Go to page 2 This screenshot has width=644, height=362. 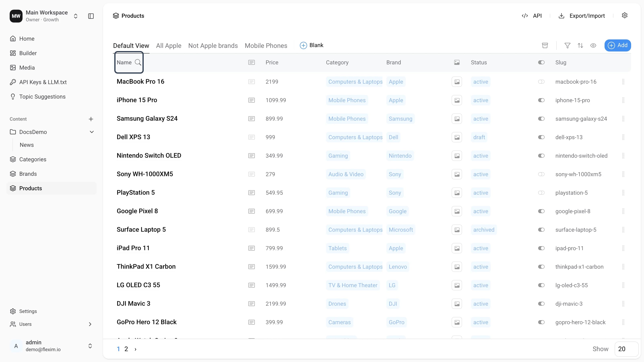point(126,349)
